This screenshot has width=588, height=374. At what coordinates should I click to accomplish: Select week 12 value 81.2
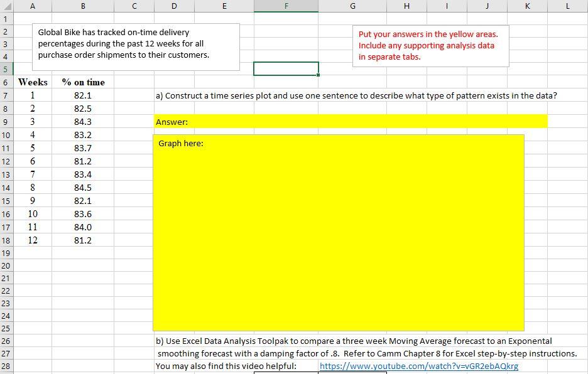click(82, 240)
